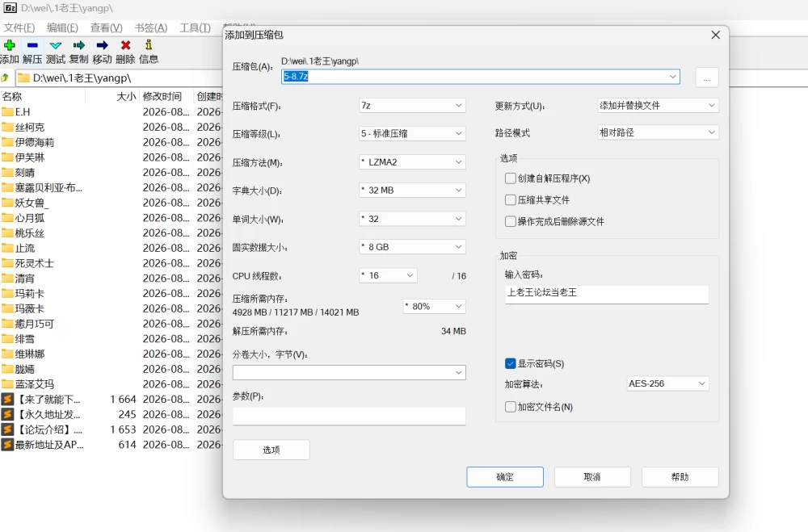Select the 止流 folder icon

coord(7,248)
